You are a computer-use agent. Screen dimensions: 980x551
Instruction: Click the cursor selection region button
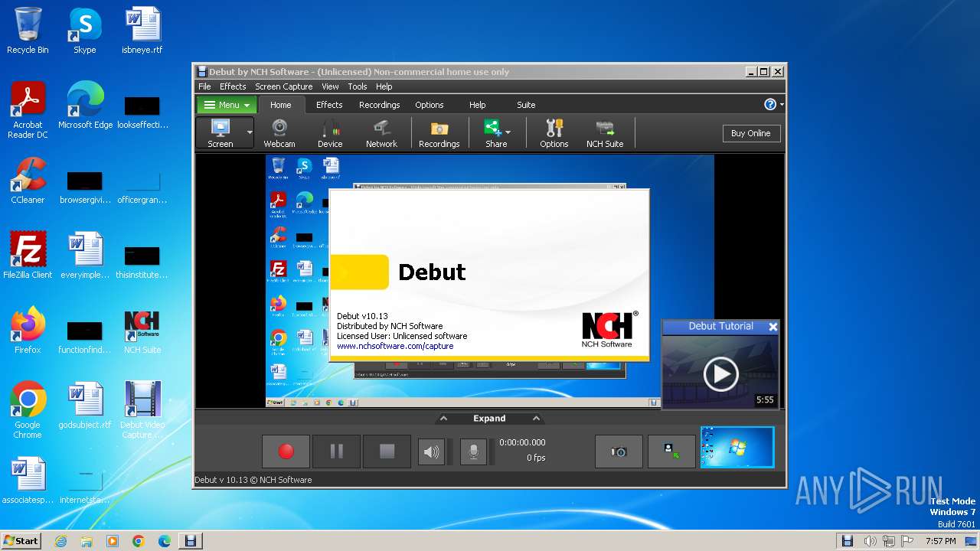[x=671, y=452]
